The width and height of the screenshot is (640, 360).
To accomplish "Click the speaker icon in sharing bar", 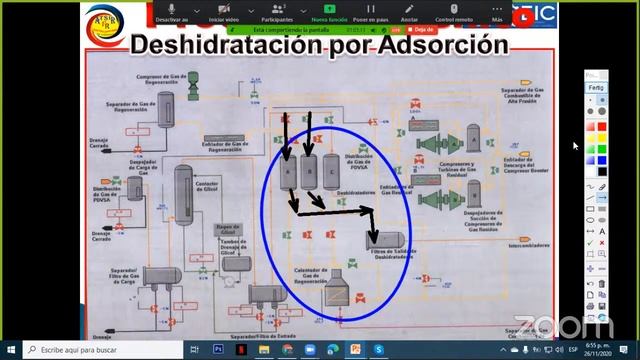I will 373,30.
